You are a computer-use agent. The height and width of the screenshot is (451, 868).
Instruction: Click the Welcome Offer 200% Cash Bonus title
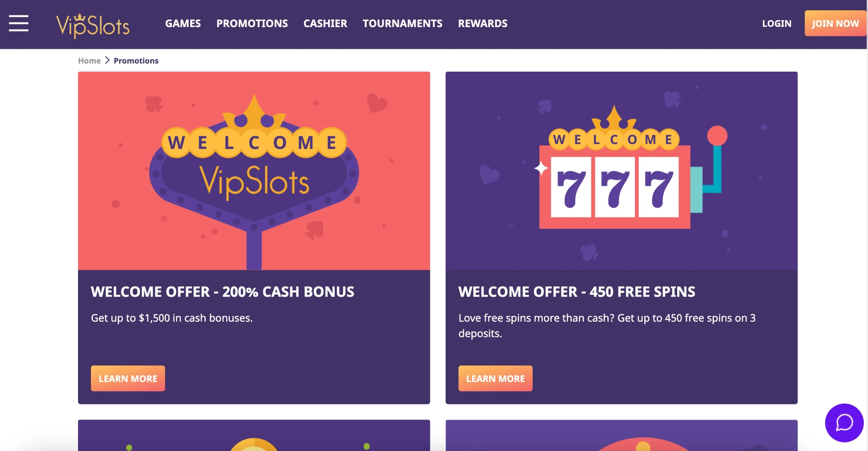tap(222, 292)
